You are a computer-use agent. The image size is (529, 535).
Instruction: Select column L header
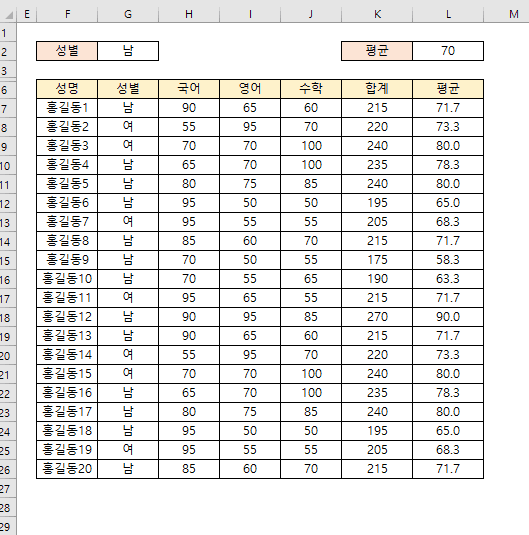coord(448,14)
